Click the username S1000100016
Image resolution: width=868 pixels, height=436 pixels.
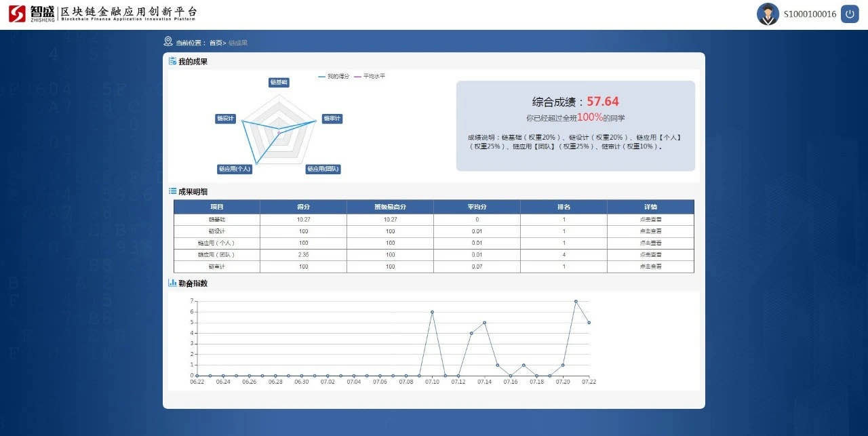pos(810,14)
